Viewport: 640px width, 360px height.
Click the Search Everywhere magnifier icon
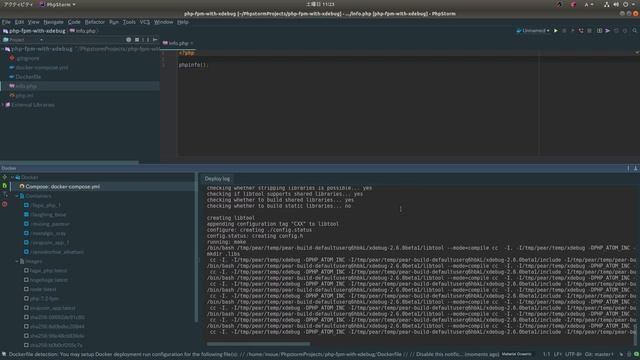[634, 31]
